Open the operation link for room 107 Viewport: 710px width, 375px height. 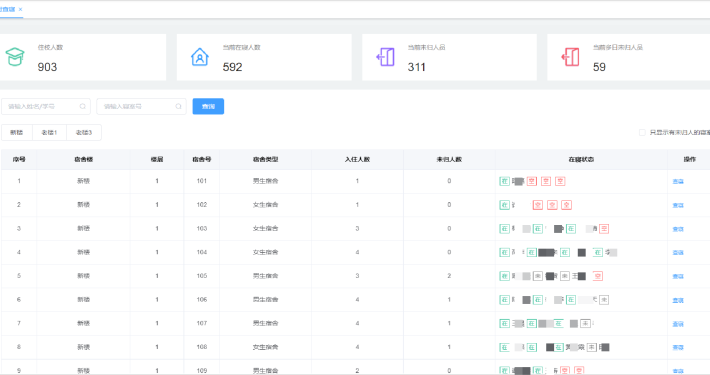(x=678, y=324)
